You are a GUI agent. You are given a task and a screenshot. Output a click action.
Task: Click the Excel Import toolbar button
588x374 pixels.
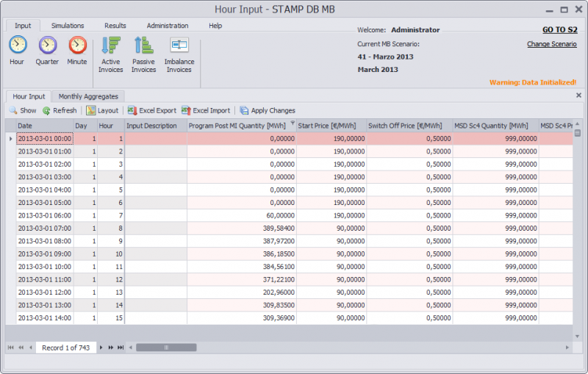point(206,110)
